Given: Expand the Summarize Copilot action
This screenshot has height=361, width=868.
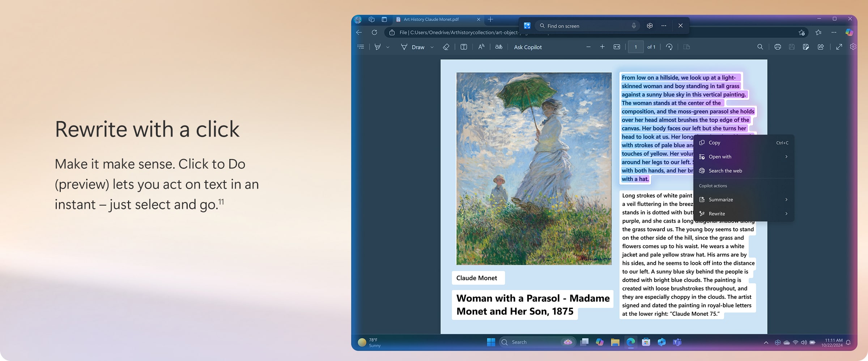Looking at the screenshot, I should click(744, 199).
